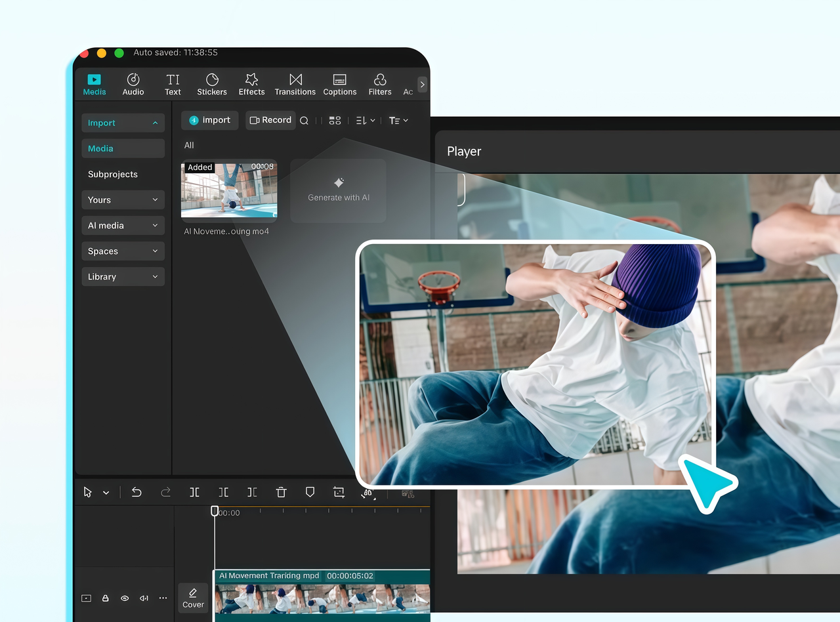Viewport: 840px width, 622px height.
Task: Click the import button in the media panel
Action: [209, 120]
